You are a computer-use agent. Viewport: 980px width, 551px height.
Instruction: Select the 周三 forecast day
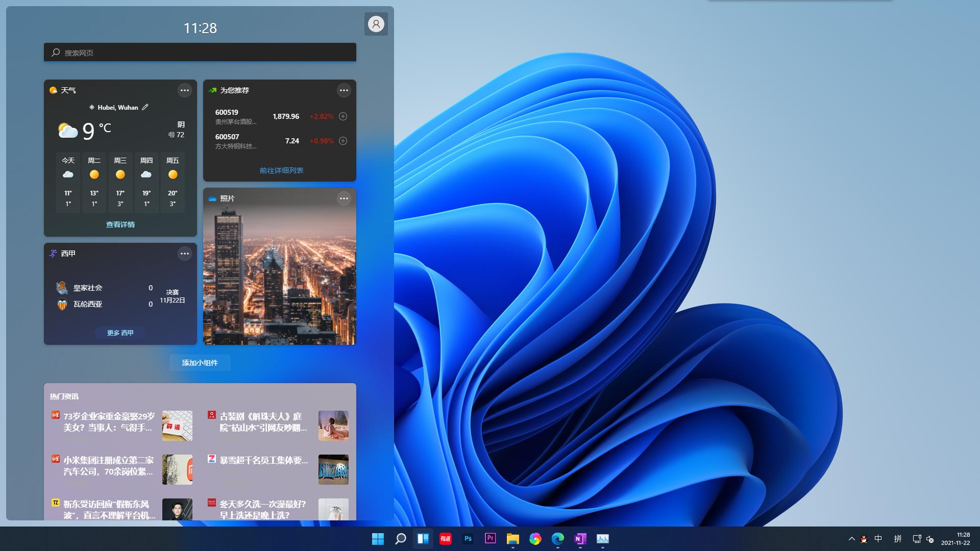tap(120, 182)
